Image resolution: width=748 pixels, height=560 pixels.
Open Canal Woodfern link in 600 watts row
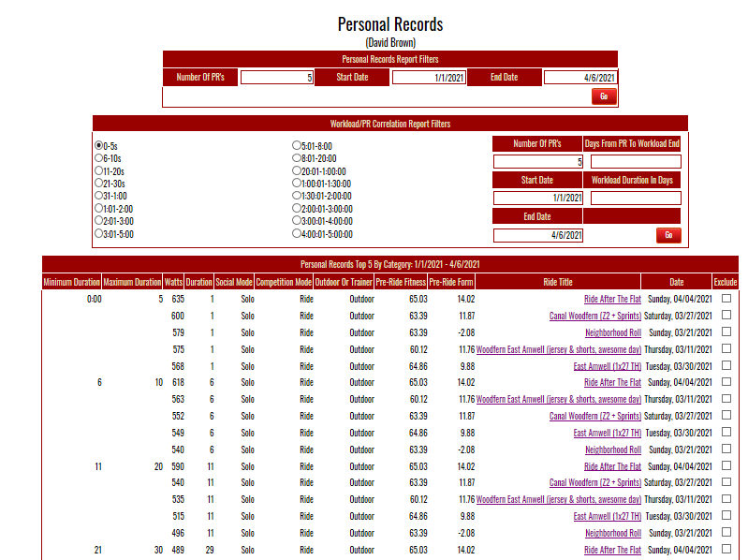[x=594, y=316]
